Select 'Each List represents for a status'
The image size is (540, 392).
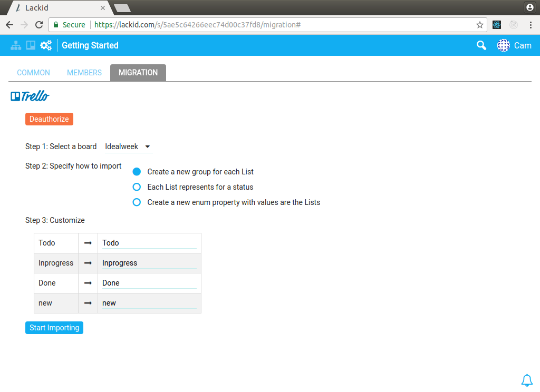click(x=137, y=187)
